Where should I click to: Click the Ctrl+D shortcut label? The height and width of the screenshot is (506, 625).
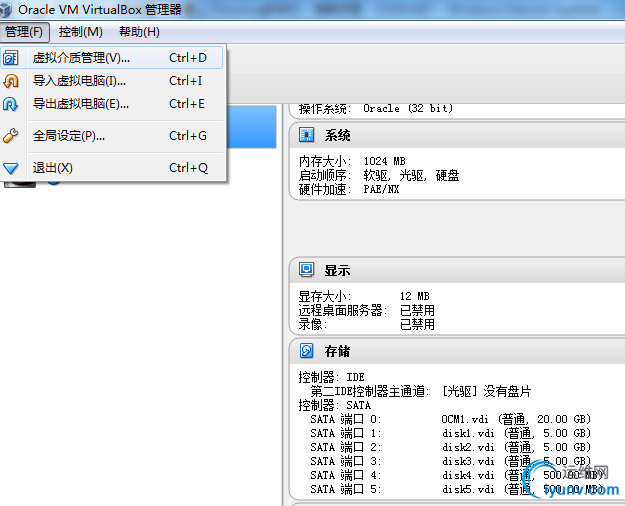[x=188, y=58]
